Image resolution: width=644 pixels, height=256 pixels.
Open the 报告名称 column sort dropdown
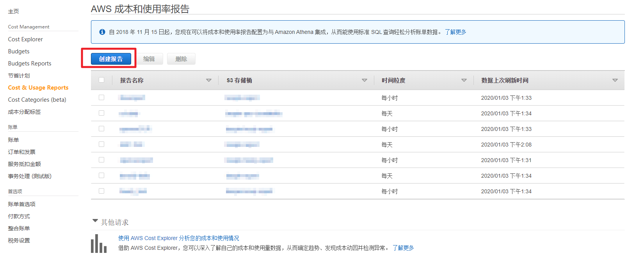(209, 80)
